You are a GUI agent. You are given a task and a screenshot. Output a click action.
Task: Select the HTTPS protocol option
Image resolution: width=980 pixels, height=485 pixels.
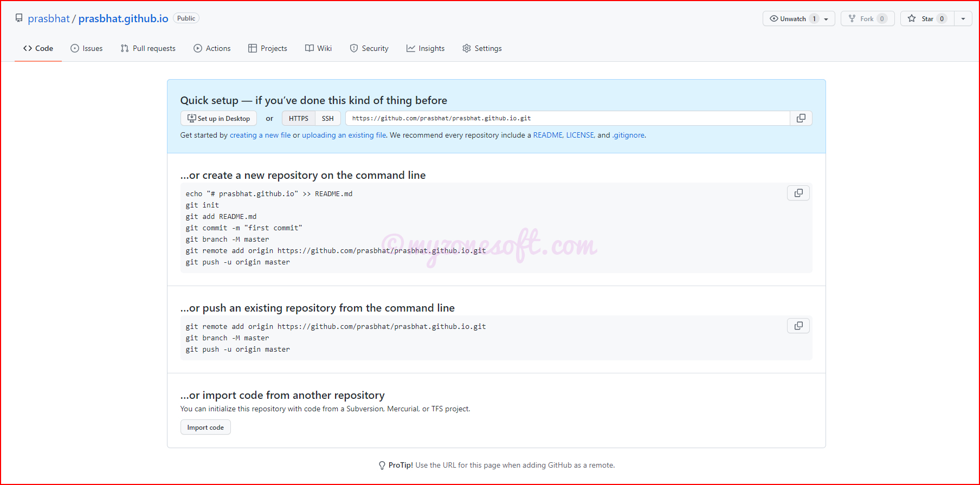298,118
